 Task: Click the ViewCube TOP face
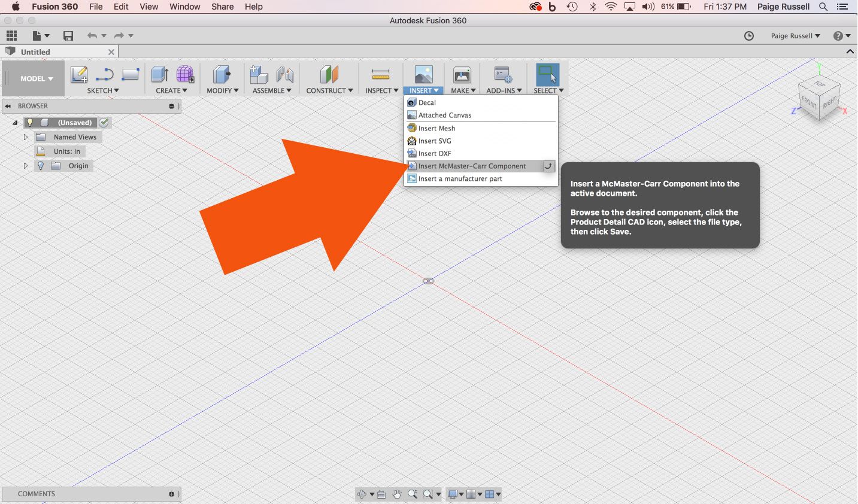pyautogui.click(x=820, y=84)
